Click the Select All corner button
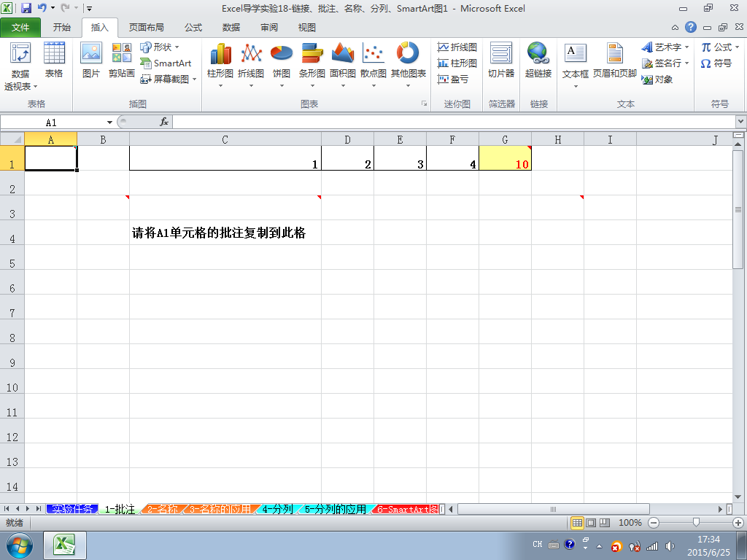Screen dimensions: 747x560 (12, 139)
